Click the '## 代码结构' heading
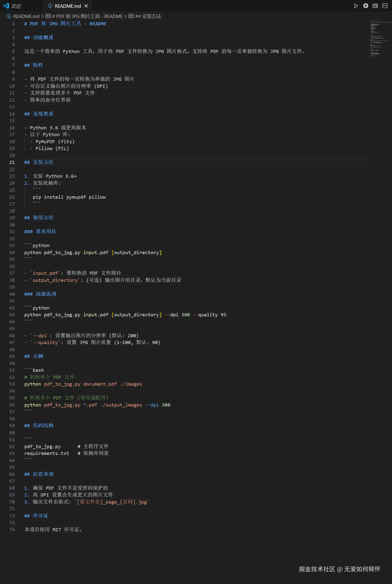 [39, 426]
